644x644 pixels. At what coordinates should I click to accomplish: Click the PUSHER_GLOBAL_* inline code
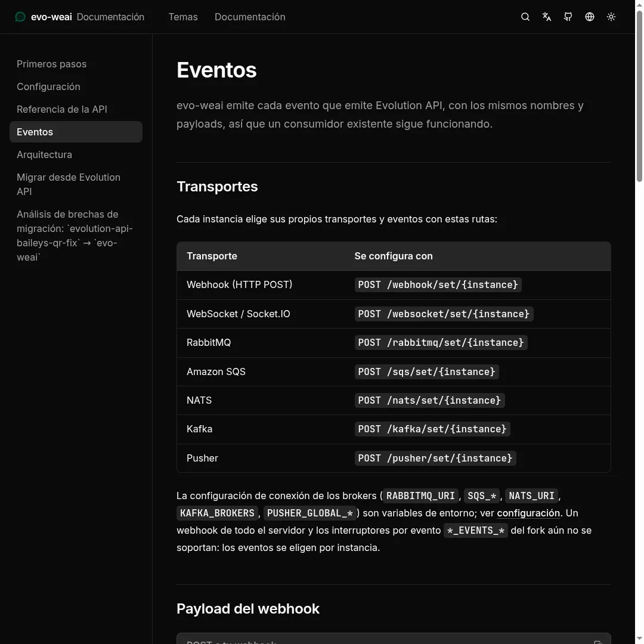coord(309,513)
